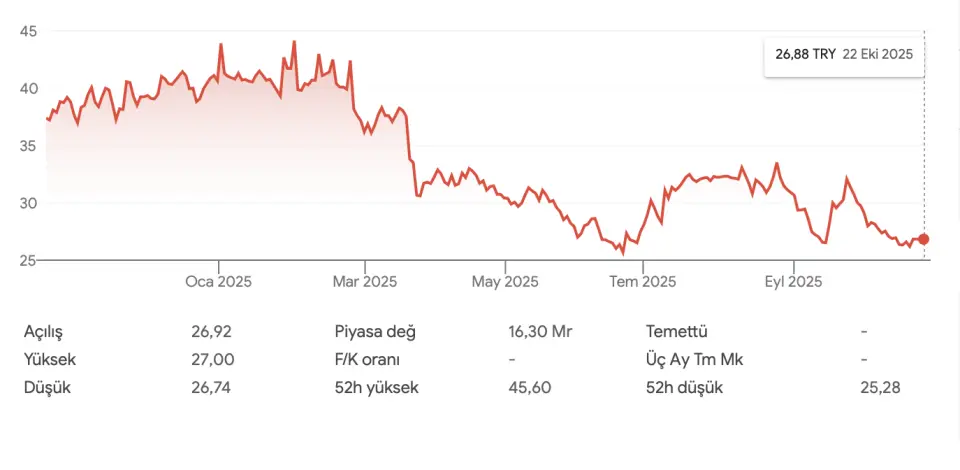The image size is (960, 470).
Task: Click the 52h yüksek value 45,60
Action: click(x=529, y=388)
